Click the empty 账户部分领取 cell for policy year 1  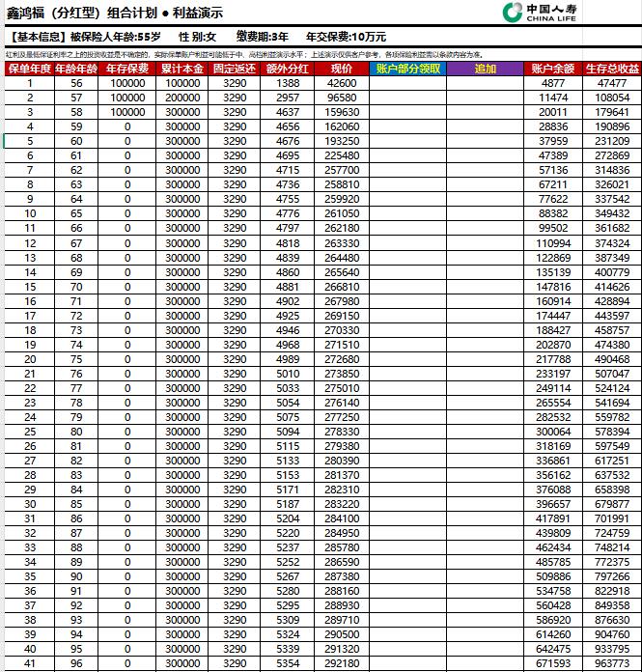tap(407, 84)
